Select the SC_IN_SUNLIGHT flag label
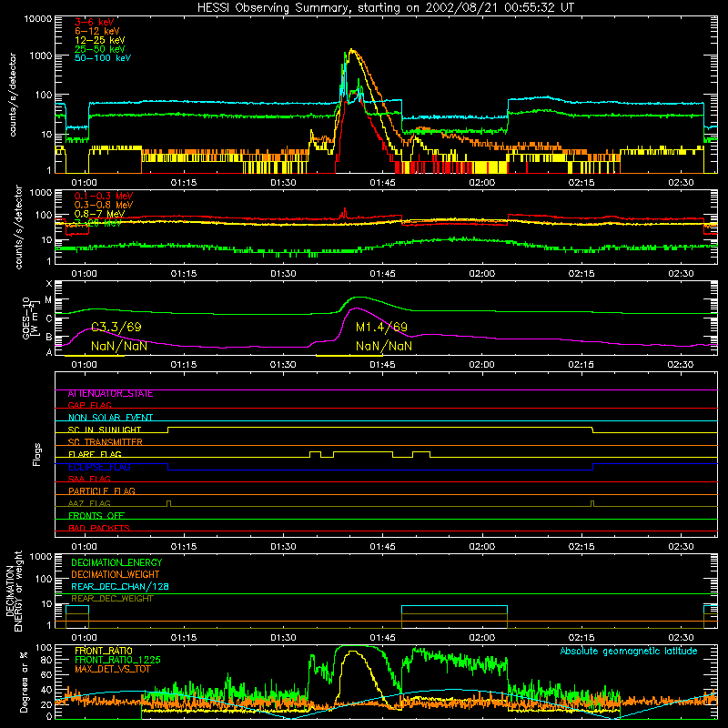The height and width of the screenshot is (728, 728). coord(105,430)
